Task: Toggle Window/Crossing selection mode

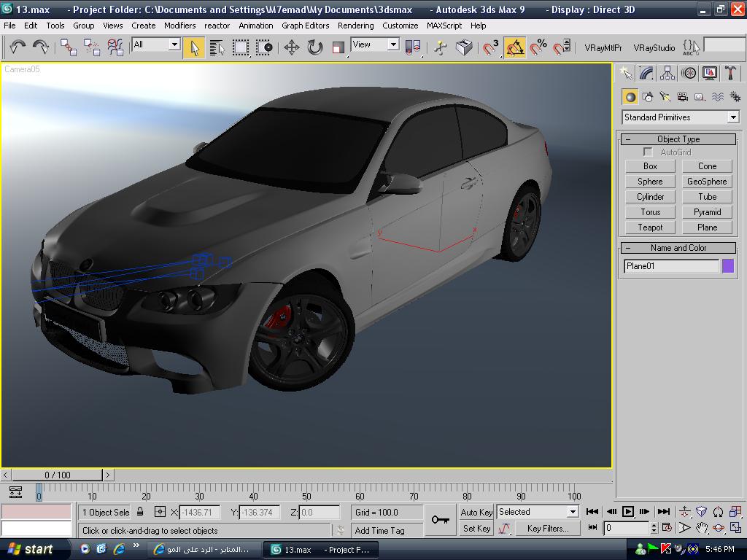Action: pos(264,47)
